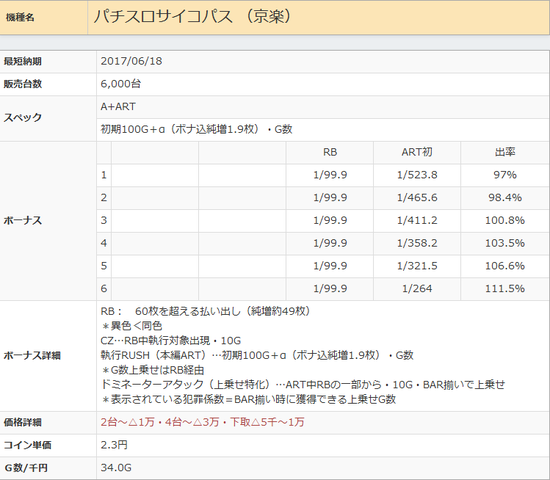Viewport: 550px width, 480px height.
Task: Select setting 6 payout rate 111.5%
Action: click(505, 288)
